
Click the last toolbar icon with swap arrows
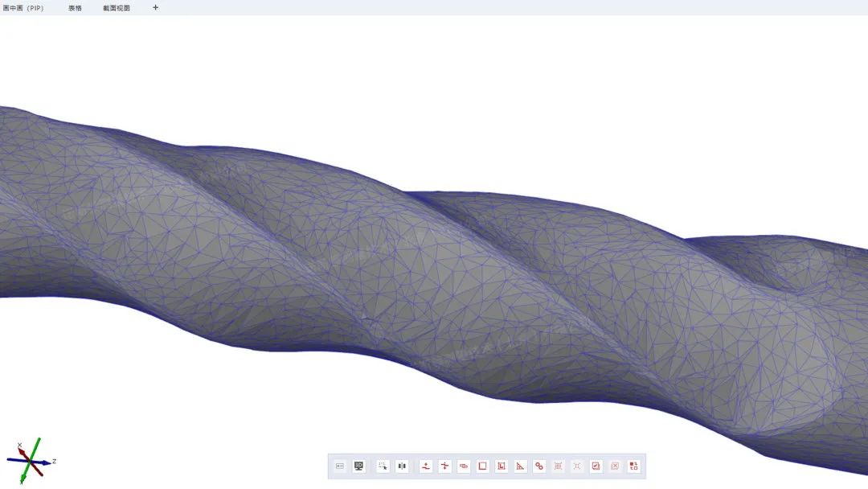point(633,466)
